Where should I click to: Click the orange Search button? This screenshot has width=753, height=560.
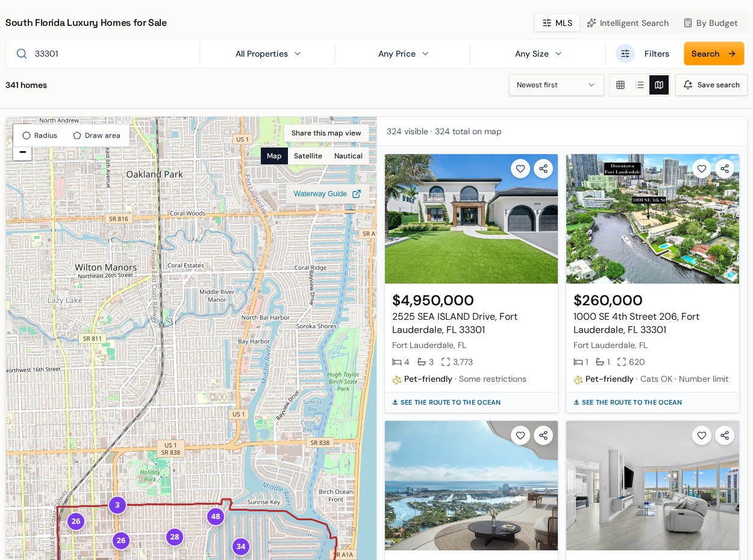714,54
